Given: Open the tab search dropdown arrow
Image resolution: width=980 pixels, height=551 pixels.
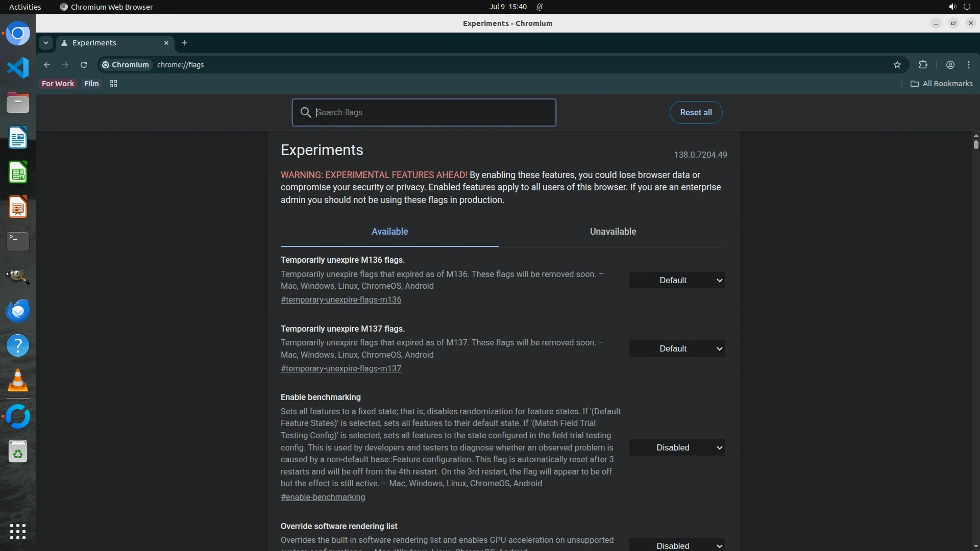Looking at the screenshot, I should (46, 43).
